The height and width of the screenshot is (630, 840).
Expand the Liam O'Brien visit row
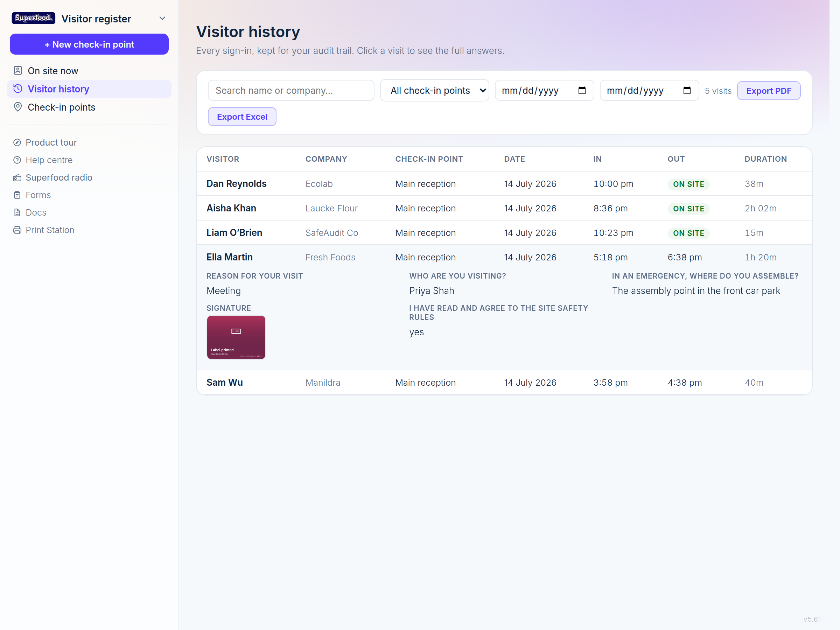[504, 233]
